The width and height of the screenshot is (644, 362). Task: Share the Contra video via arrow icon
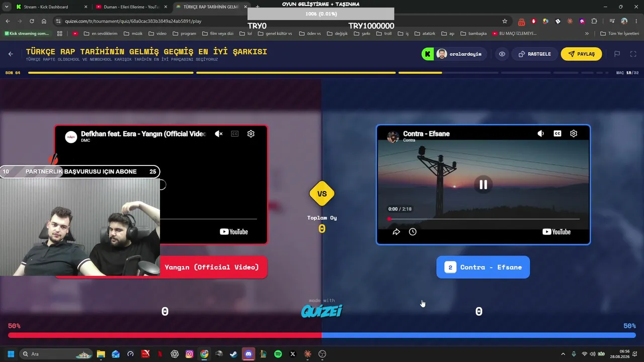396,232
